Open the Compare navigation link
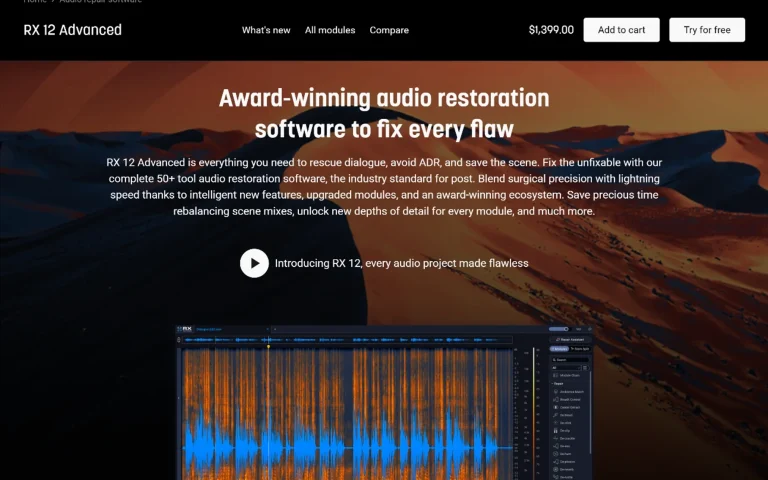The width and height of the screenshot is (768, 480). tap(389, 30)
